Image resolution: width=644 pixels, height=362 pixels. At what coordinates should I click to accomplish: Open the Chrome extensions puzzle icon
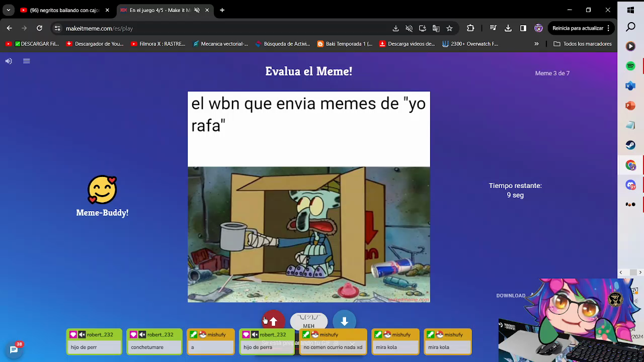click(470, 28)
